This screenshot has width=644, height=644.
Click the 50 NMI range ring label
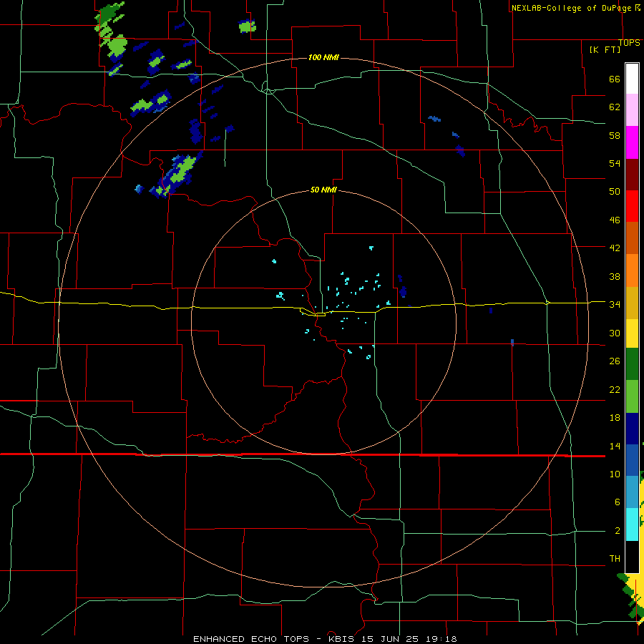pos(323,190)
